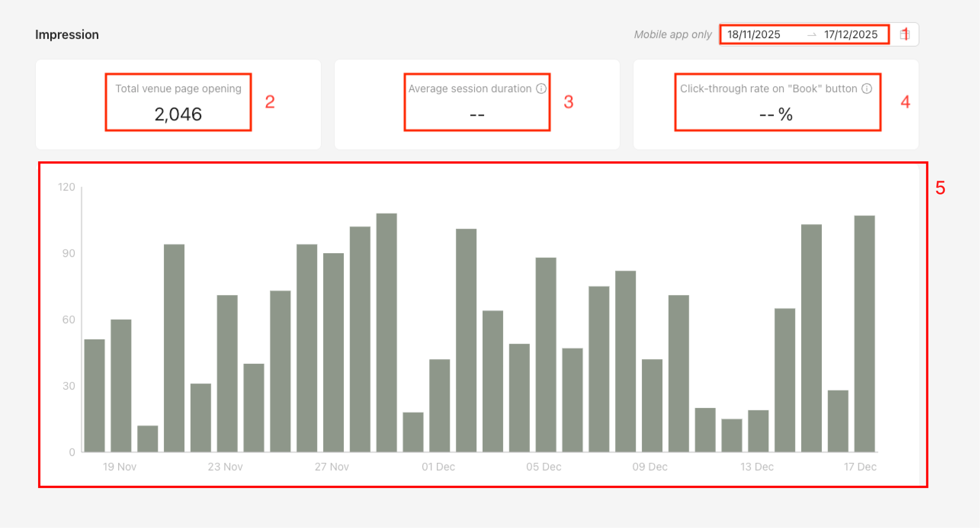980x528 pixels.
Task: Click the Average session duration label
Action: pos(470,88)
